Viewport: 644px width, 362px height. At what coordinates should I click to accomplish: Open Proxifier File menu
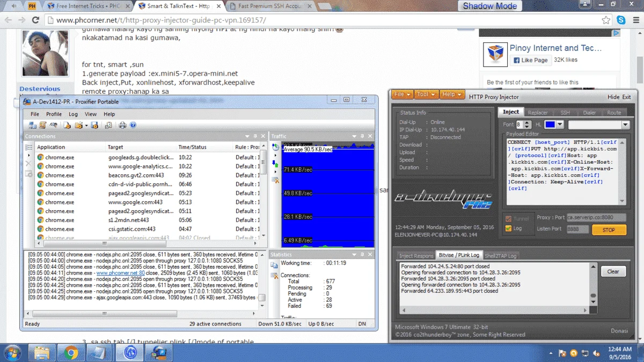click(x=35, y=114)
